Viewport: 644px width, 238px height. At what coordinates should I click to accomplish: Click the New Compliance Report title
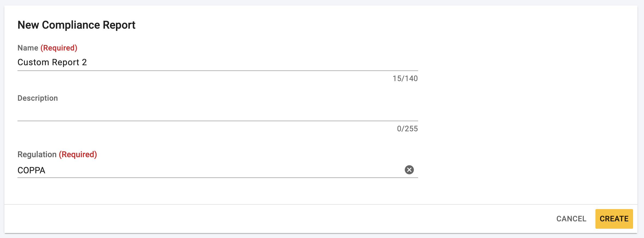coord(77,25)
